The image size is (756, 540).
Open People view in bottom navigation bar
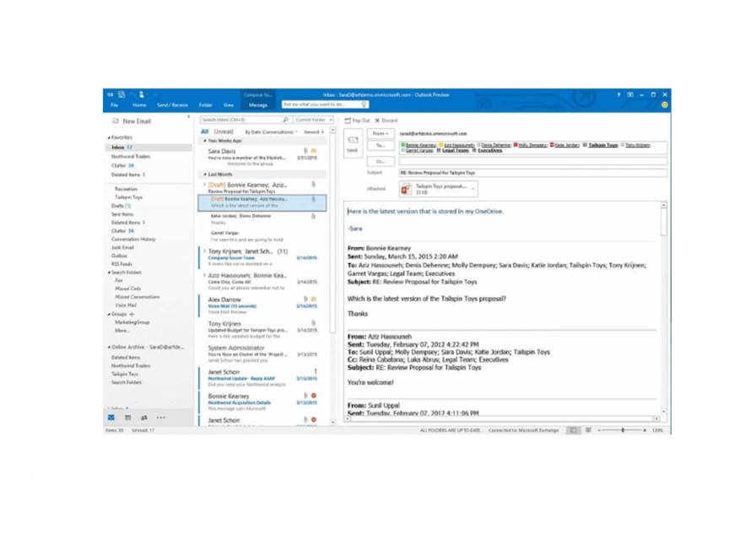144,418
